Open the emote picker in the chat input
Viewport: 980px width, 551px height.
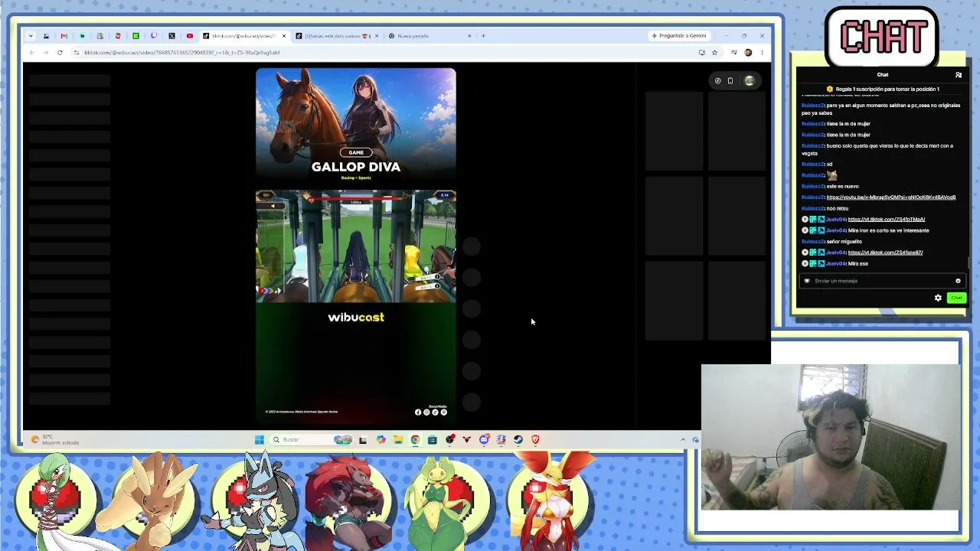coord(958,281)
